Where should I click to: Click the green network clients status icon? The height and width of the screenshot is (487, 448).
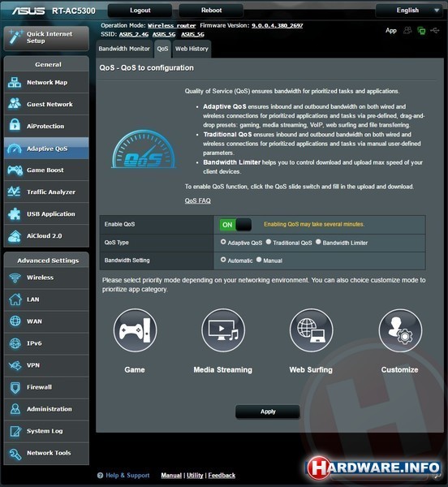point(421,31)
